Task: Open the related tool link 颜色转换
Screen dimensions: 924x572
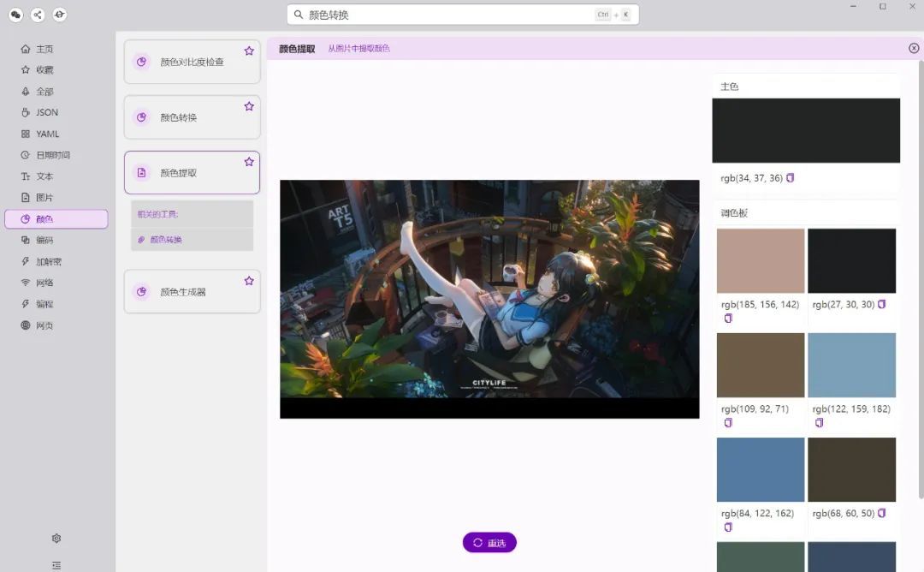Action: pos(166,240)
